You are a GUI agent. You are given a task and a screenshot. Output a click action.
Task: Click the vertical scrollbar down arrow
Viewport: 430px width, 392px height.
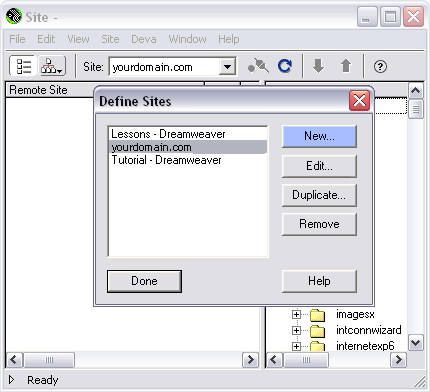[416, 343]
